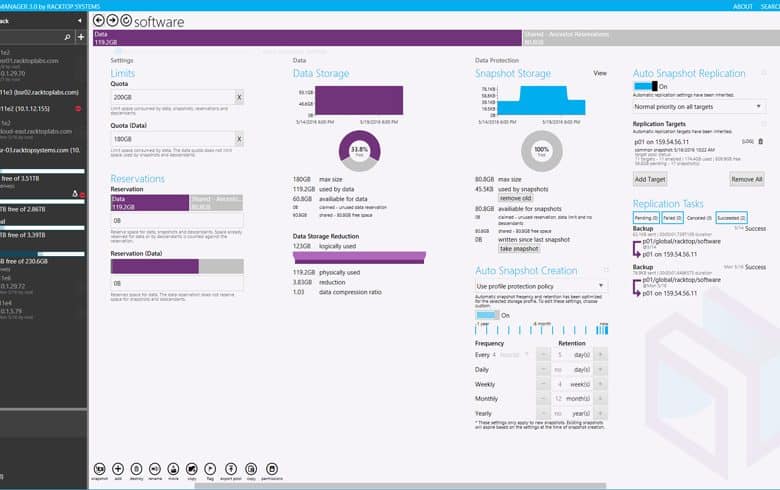Screen dimensions: 780x490
Task: Tick the checkbox beside Auto Snapshot Replication heading
Action: [764, 73]
